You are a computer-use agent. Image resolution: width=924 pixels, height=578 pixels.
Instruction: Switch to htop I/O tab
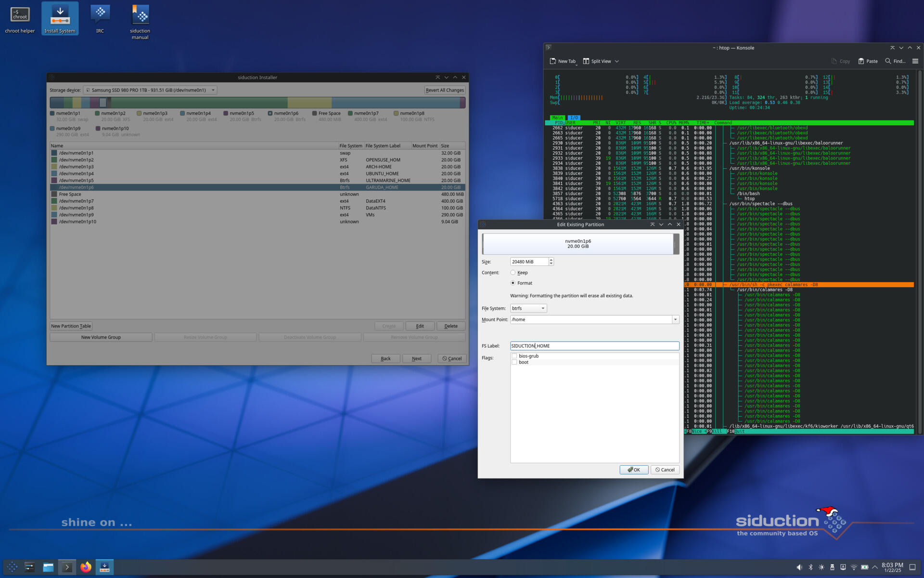[x=574, y=118]
